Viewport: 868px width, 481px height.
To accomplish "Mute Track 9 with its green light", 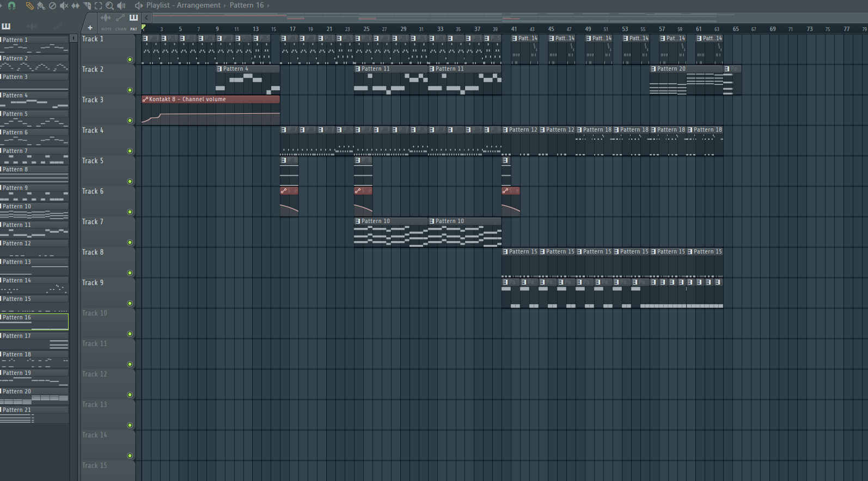I will point(130,304).
